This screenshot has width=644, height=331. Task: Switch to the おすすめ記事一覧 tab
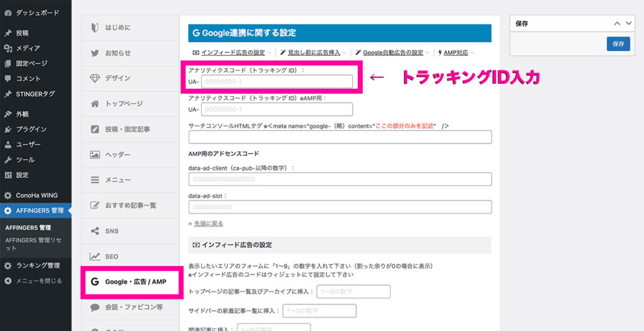click(131, 205)
